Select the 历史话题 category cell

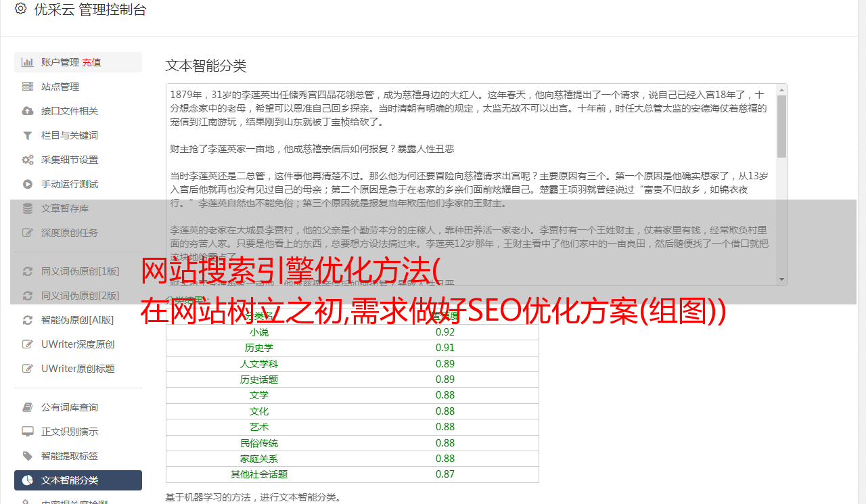click(x=259, y=380)
